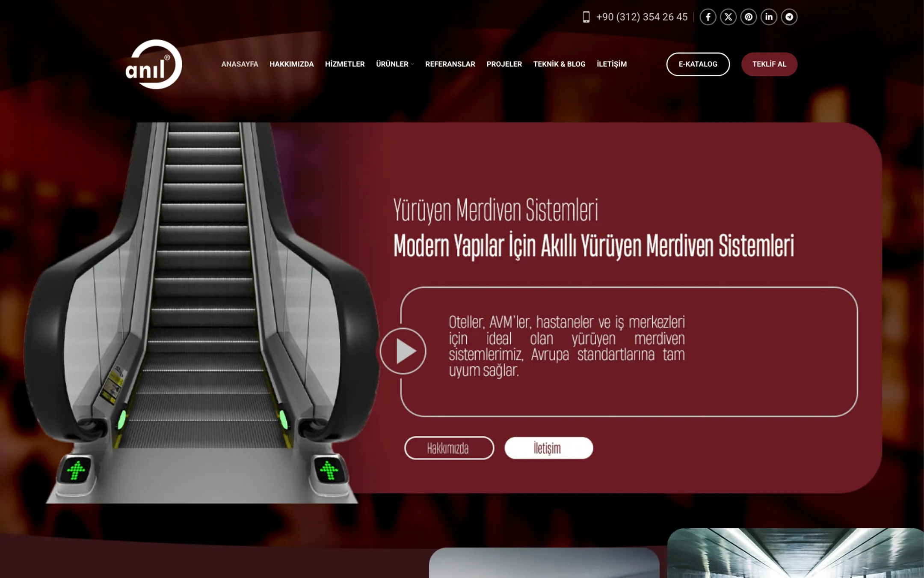The width and height of the screenshot is (924, 578).
Task: Go to ANASAYFA in the navigation
Action: 240,64
